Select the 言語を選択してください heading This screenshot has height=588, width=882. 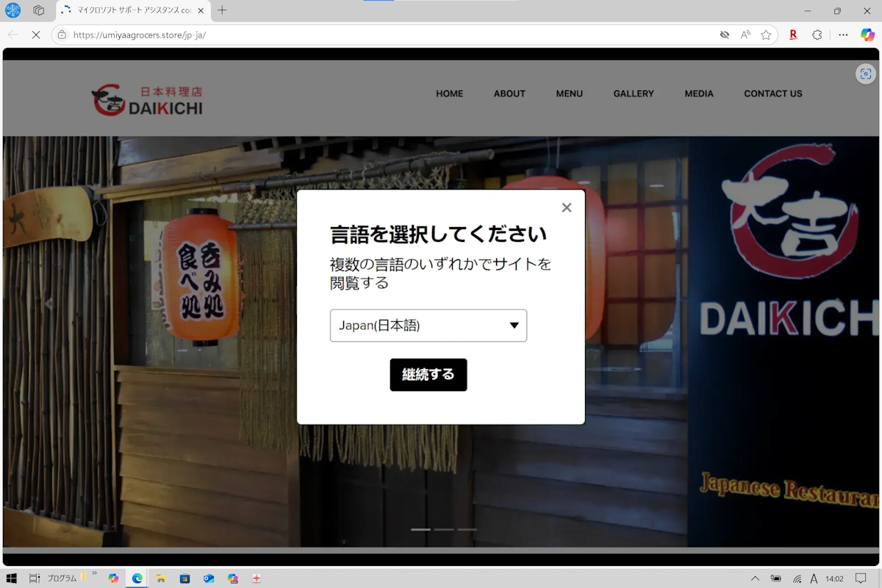439,234
